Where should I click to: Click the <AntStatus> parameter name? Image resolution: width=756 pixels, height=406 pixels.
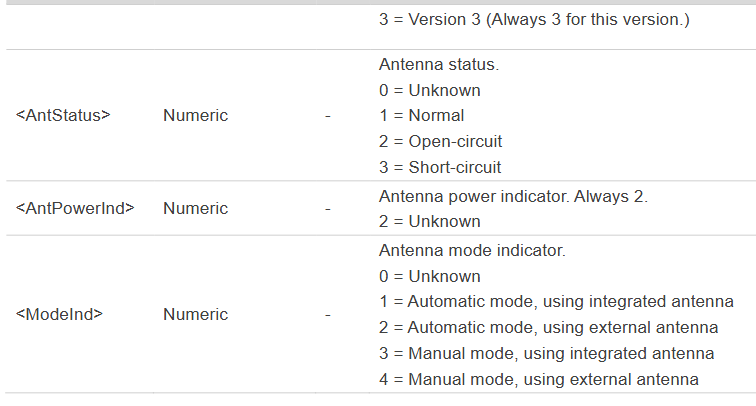tap(63, 115)
